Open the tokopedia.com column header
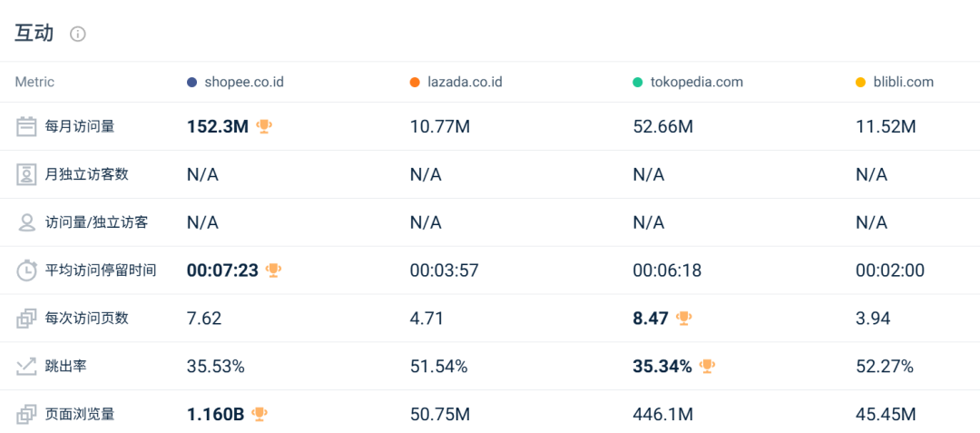This screenshot has width=980, height=433. click(696, 82)
